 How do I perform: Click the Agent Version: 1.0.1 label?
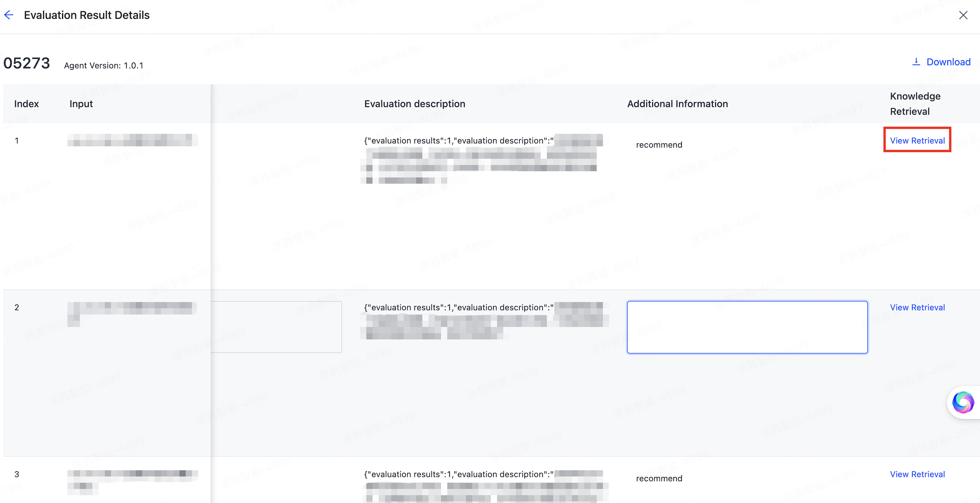click(x=104, y=66)
